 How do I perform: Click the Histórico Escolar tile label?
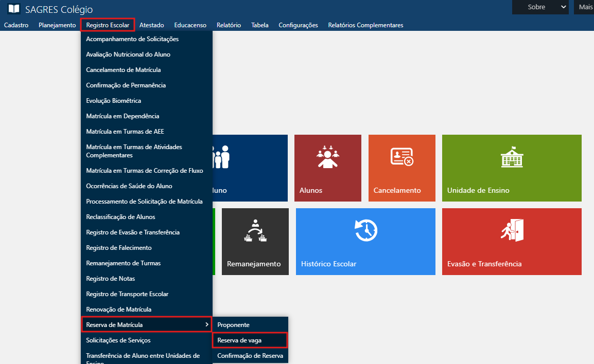click(328, 264)
